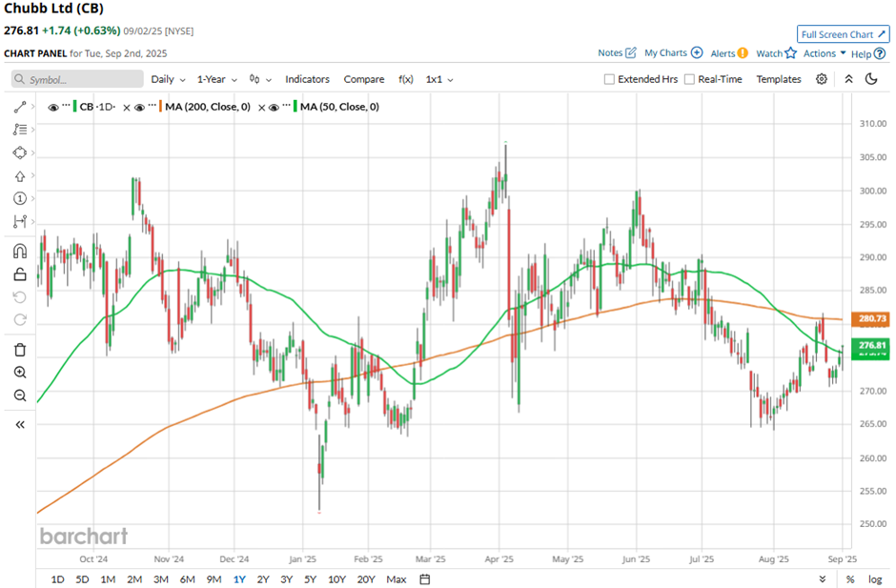Click the Notes edit icon
896x588 pixels.
pyautogui.click(x=631, y=52)
